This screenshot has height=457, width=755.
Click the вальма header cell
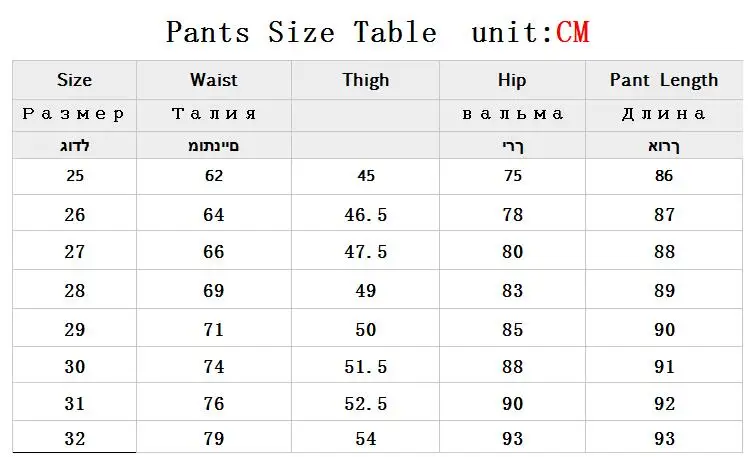(x=512, y=114)
